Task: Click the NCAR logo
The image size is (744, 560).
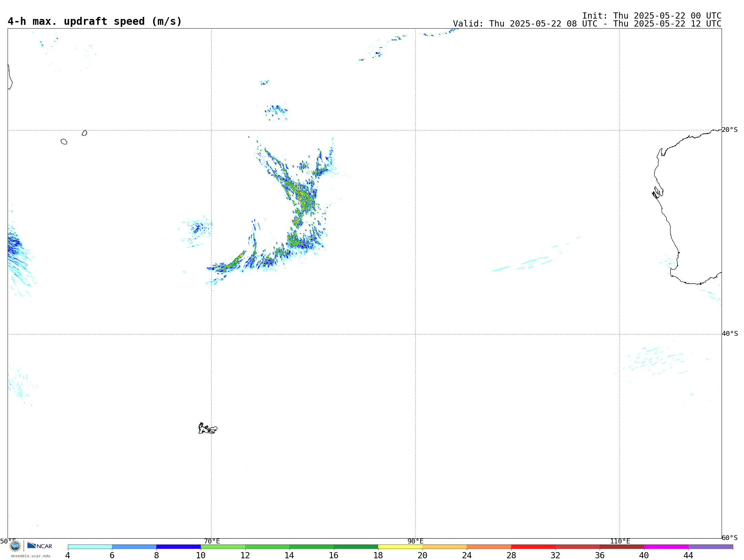Action: pos(40,546)
